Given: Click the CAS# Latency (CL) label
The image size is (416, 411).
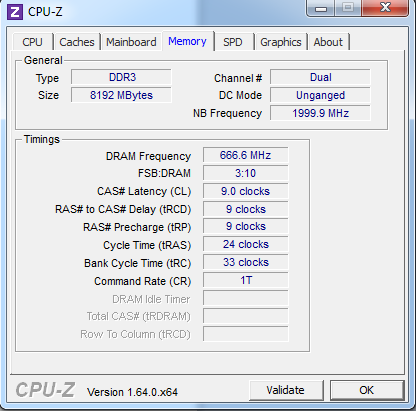Looking at the screenshot, I should [144, 192].
